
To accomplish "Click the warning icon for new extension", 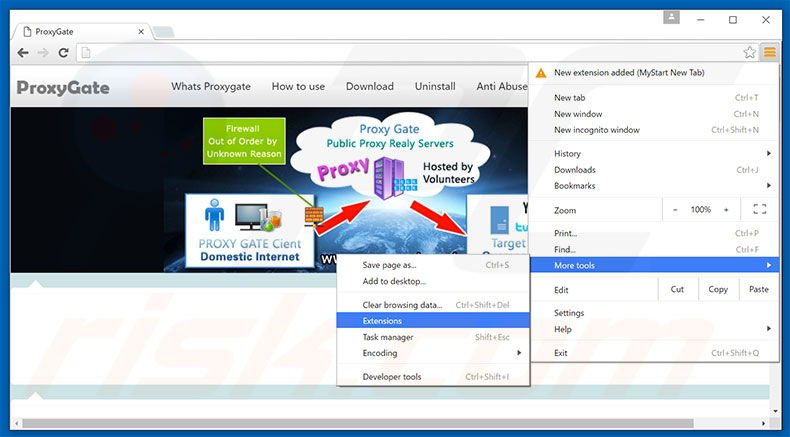I will click(541, 73).
